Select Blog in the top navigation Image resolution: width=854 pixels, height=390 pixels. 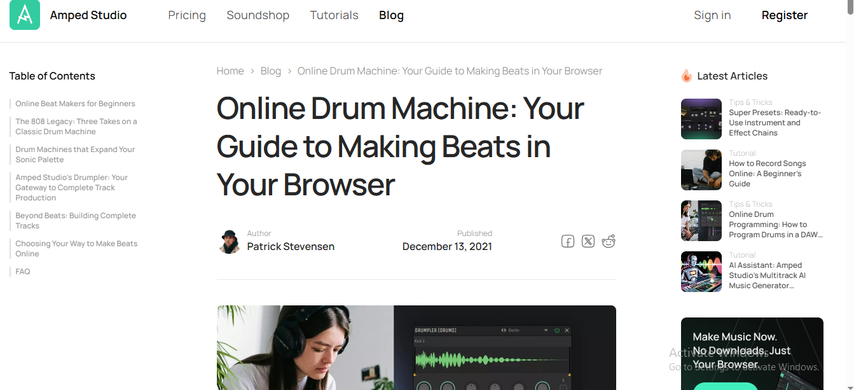[x=391, y=15]
